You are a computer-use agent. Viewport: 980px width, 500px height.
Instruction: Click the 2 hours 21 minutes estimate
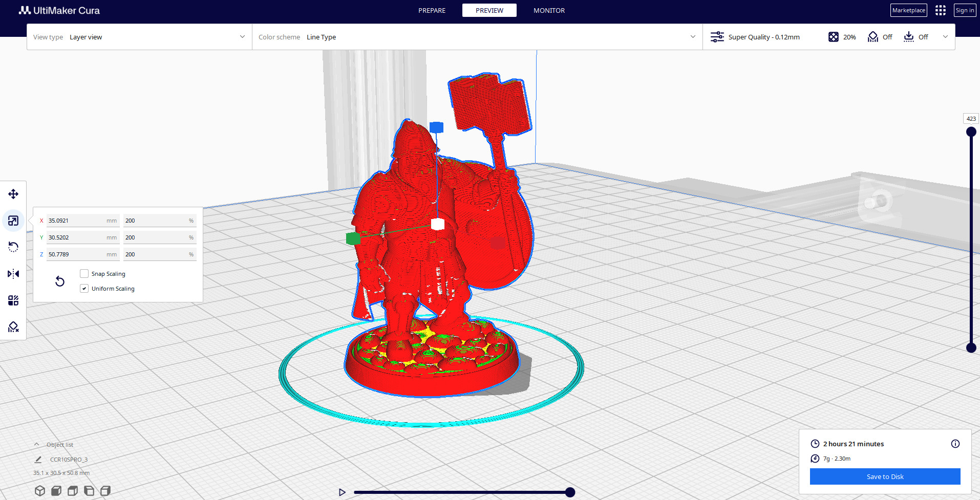pos(854,444)
